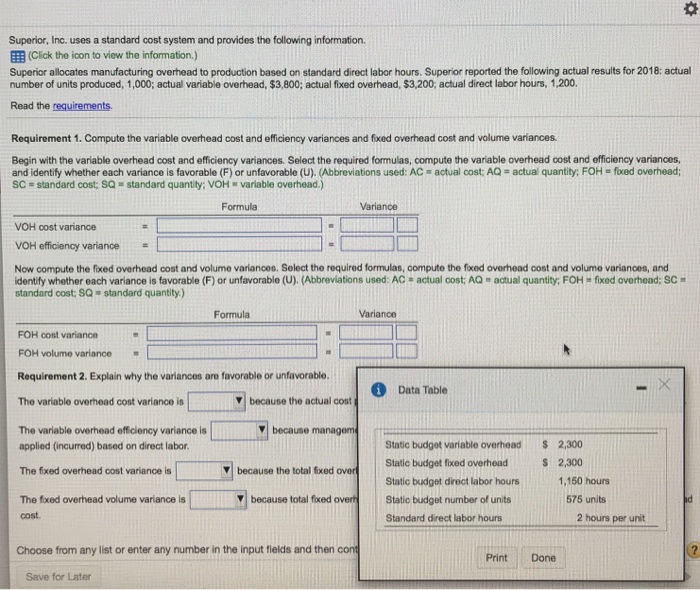Select the '2 hours per unit' value
The width and height of the screenshot is (700, 590).
pyautogui.click(x=611, y=518)
